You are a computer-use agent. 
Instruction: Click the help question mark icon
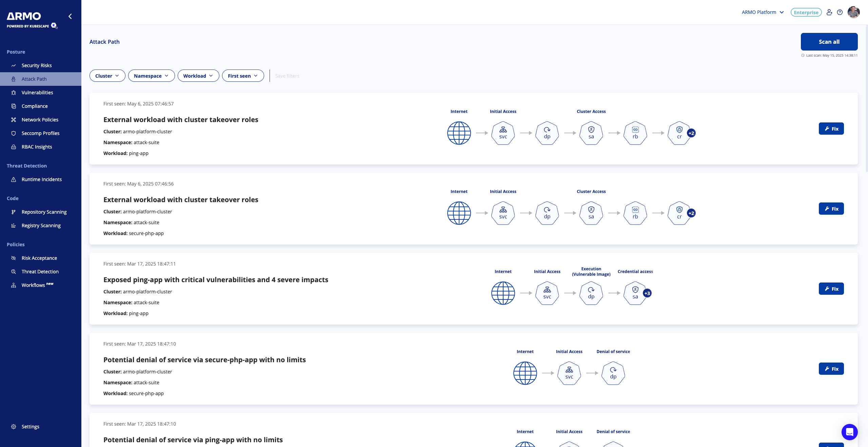(840, 12)
